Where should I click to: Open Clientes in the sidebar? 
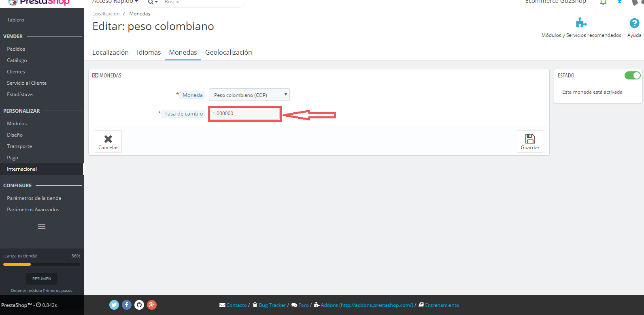[x=16, y=71]
